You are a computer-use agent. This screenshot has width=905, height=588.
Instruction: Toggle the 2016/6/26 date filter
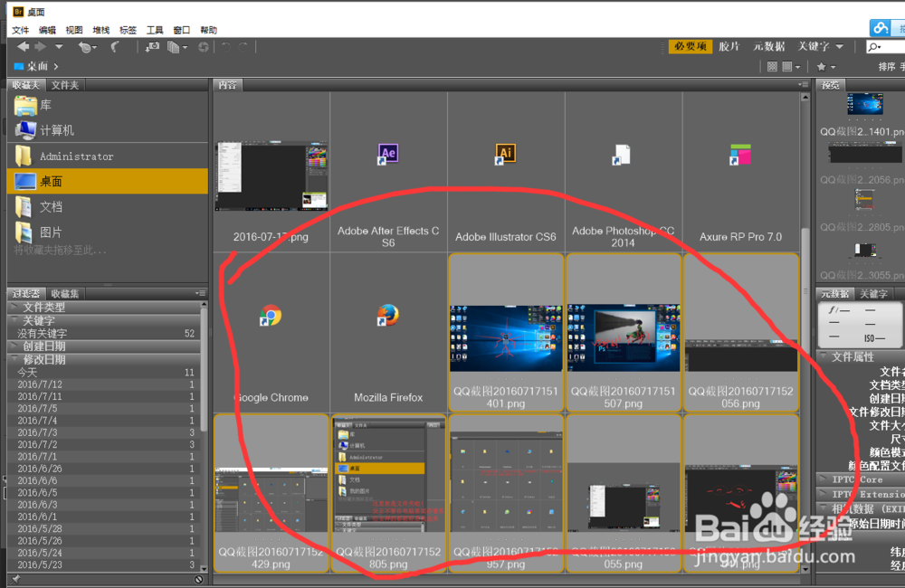(104, 469)
